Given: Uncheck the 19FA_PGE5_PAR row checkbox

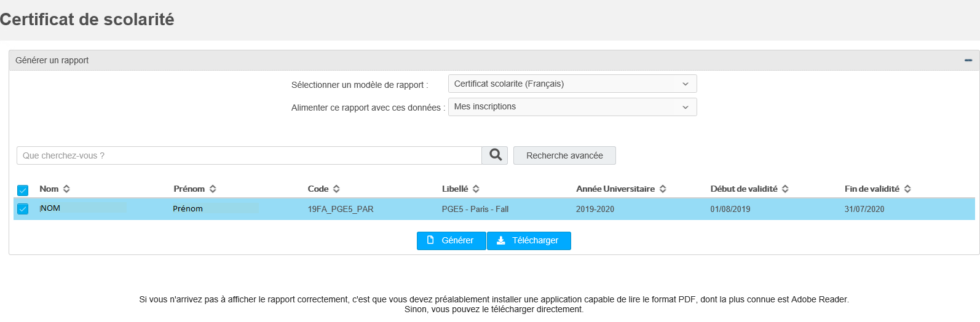Looking at the screenshot, I should point(23,209).
